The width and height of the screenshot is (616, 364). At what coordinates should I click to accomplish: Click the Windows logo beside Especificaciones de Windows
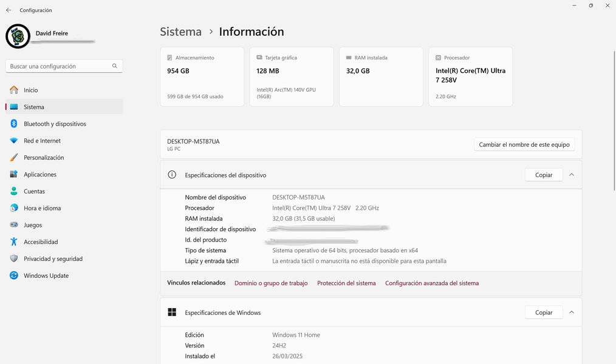point(172,312)
